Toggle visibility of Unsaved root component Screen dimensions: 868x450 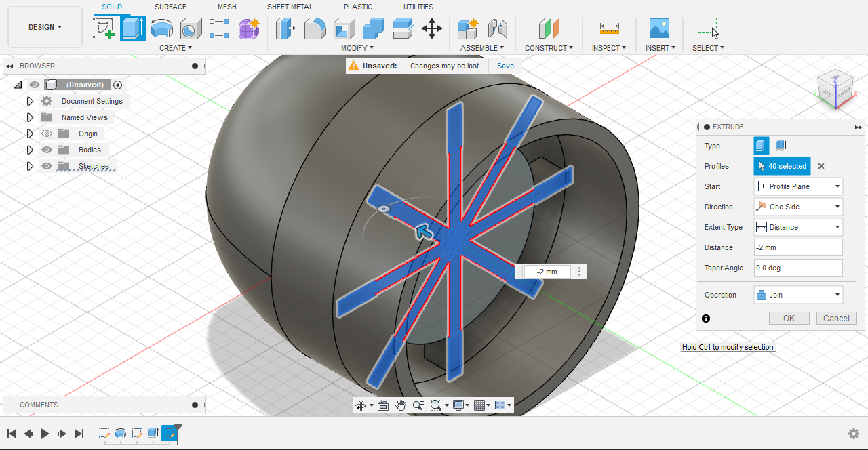[35, 85]
